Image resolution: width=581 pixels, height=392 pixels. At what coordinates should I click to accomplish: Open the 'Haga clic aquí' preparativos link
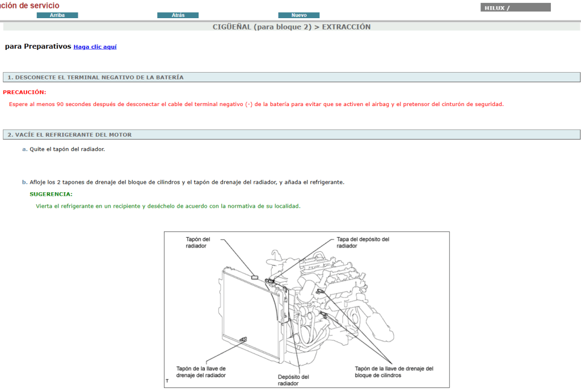tap(95, 47)
